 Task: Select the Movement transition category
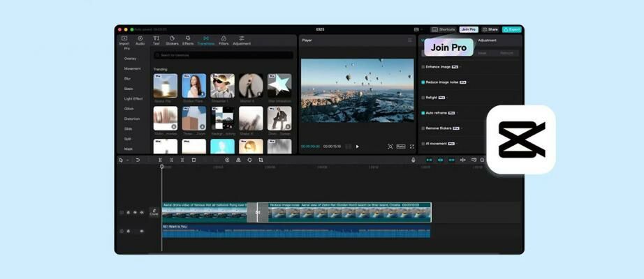(x=132, y=68)
